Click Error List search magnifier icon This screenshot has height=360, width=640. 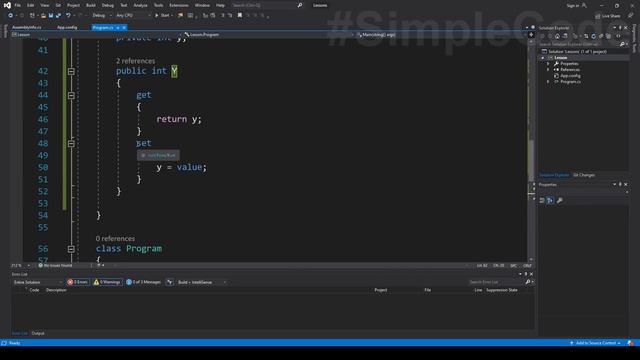pos(527,282)
